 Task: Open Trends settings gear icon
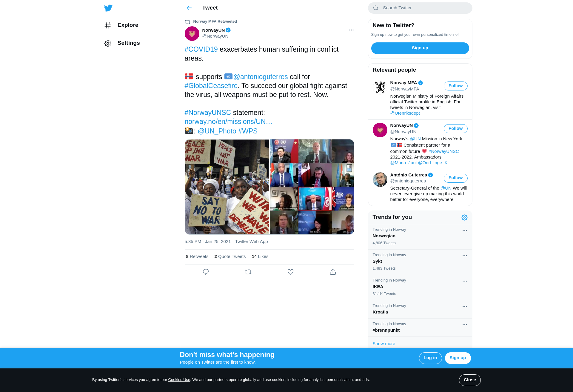click(464, 218)
